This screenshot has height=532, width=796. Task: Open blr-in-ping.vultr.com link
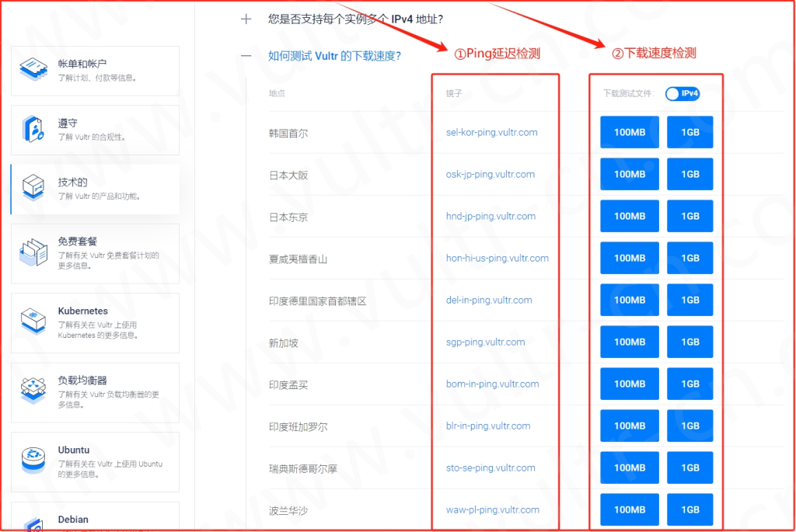tap(488, 426)
